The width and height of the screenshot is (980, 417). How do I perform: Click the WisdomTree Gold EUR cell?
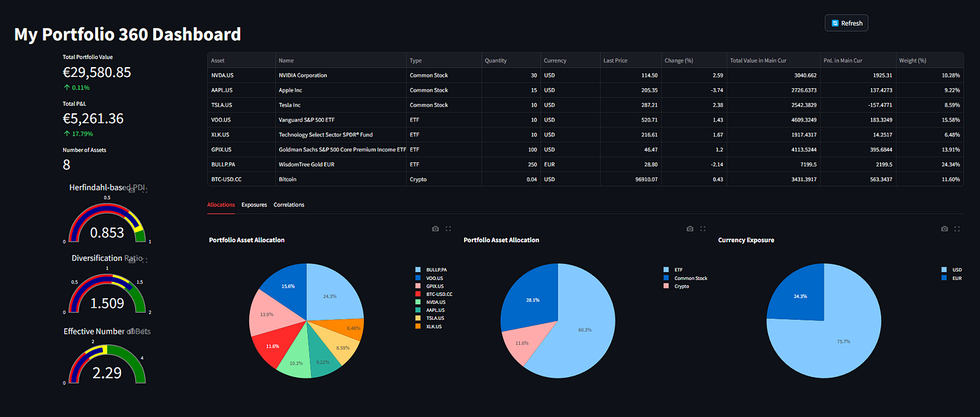[x=341, y=164]
